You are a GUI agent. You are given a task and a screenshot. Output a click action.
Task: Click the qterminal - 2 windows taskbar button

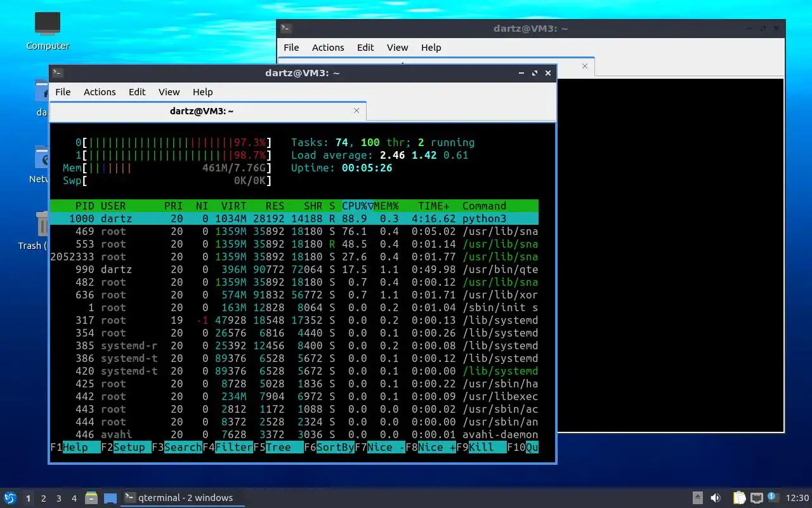coord(183,498)
